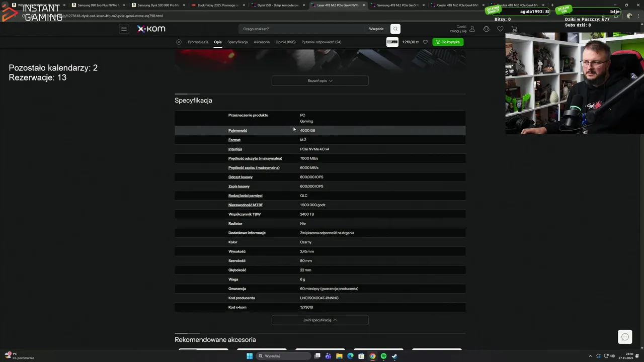Click the product thumbnail in sticky bar
This screenshot has height=362, width=644.
(x=392, y=42)
